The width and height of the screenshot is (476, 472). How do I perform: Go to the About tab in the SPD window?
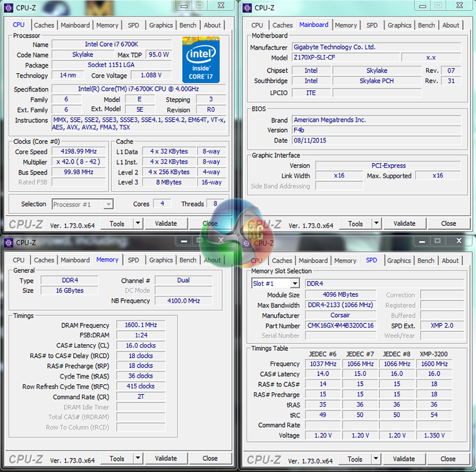(x=450, y=261)
